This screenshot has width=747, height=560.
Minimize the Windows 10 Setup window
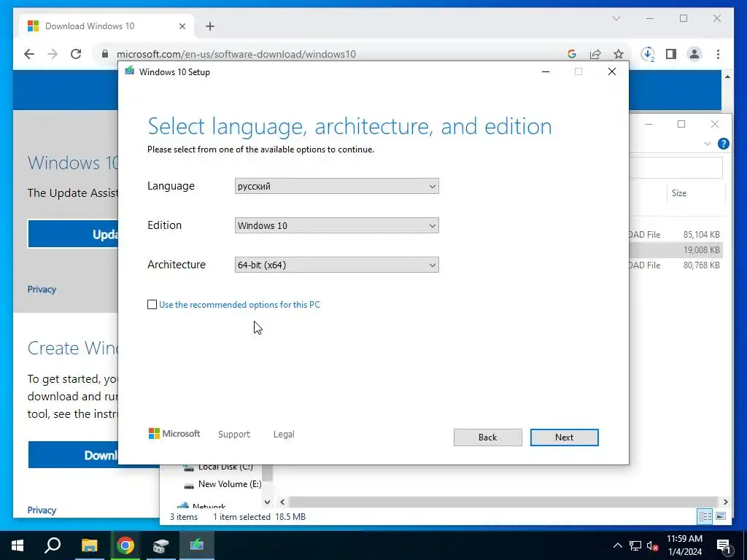(546, 71)
